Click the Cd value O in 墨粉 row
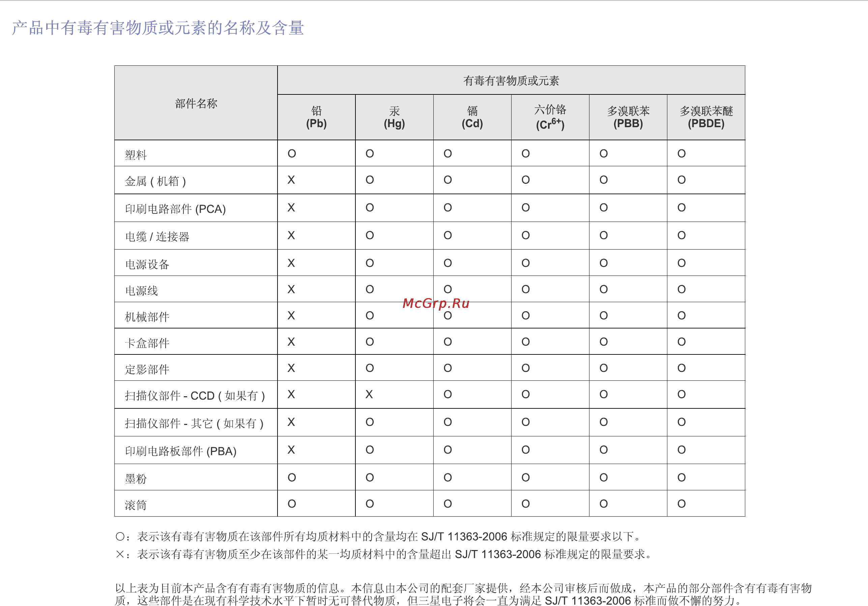The height and width of the screenshot is (606, 868). coord(447,478)
